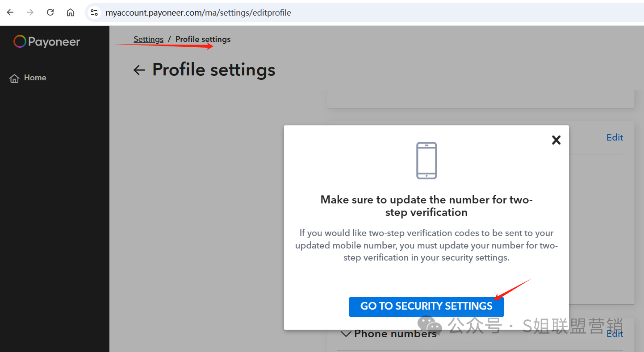Open the Settings breadcrumb link
This screenshot has width=644, height=352.
pyautogui.click(x=148, y=39)
